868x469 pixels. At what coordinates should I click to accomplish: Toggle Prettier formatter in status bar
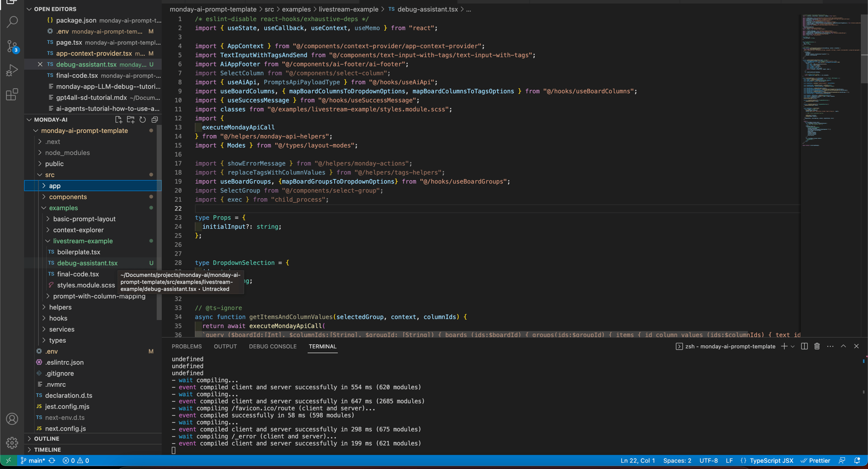[x=815, y=460]
